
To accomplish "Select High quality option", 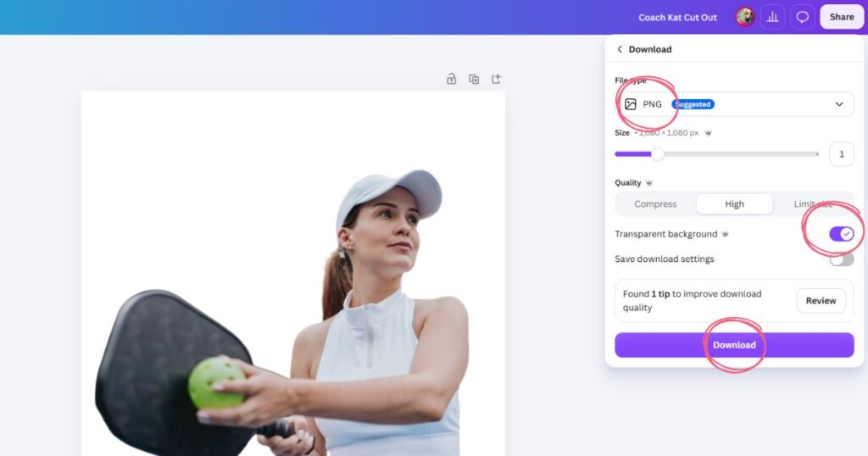I will [x=735, y=203].
